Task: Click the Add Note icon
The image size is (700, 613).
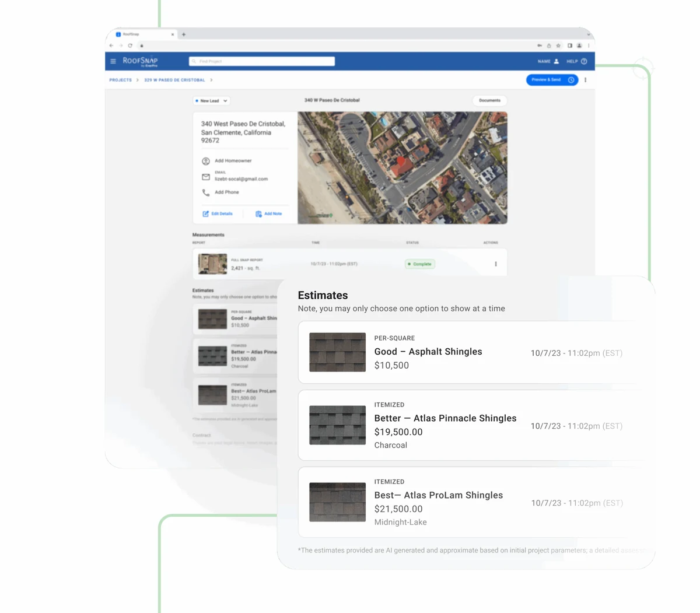Action: pos(258,213)
